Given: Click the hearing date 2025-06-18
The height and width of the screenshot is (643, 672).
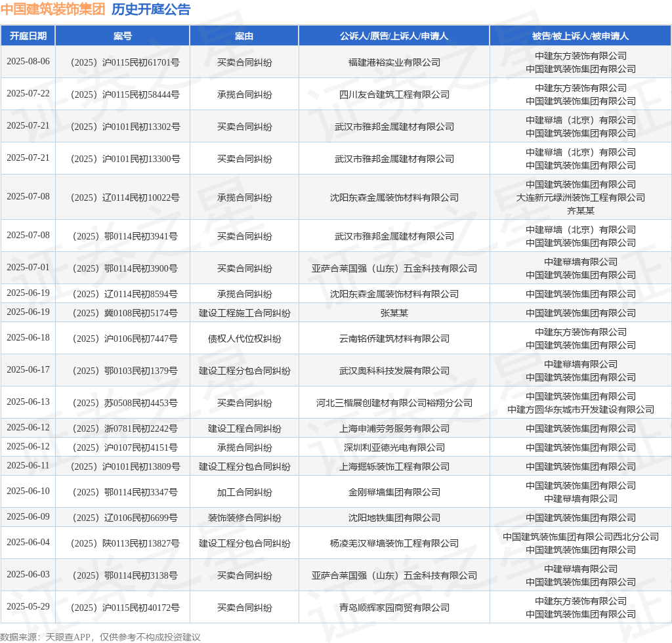Looking at the screenshot, I should click(x=28, y=337).
